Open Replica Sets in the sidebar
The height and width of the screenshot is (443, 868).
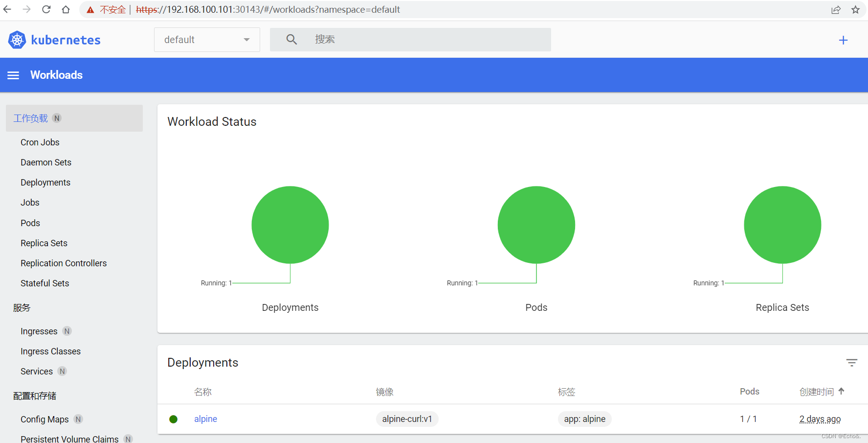coord(44,243)
